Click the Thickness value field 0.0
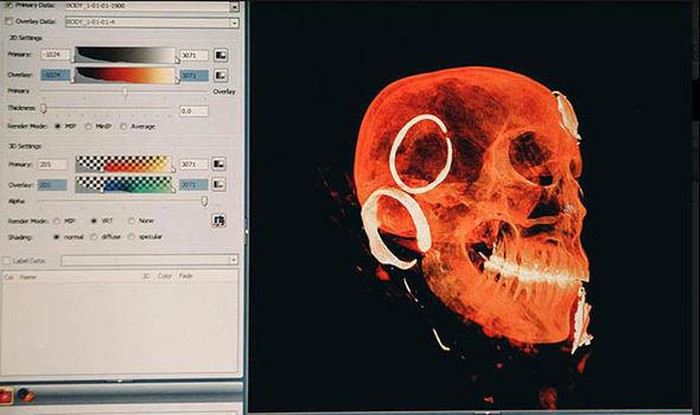This screenshot has height=415, width=700. coord(194,111)
